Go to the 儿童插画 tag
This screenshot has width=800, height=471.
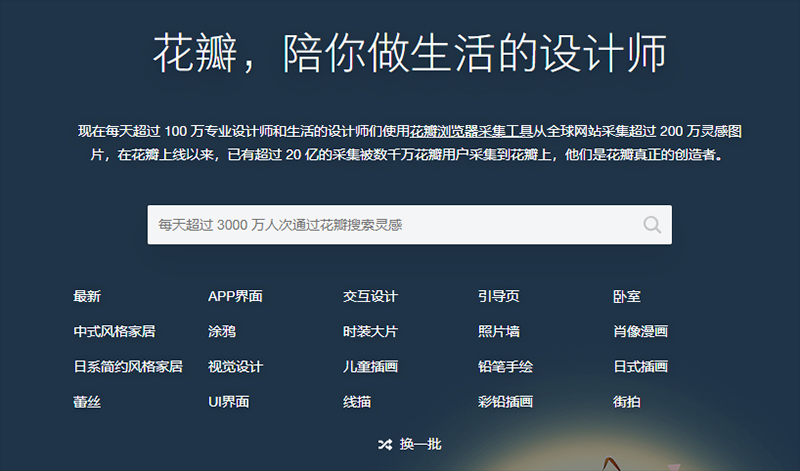(x=370, y=366)
